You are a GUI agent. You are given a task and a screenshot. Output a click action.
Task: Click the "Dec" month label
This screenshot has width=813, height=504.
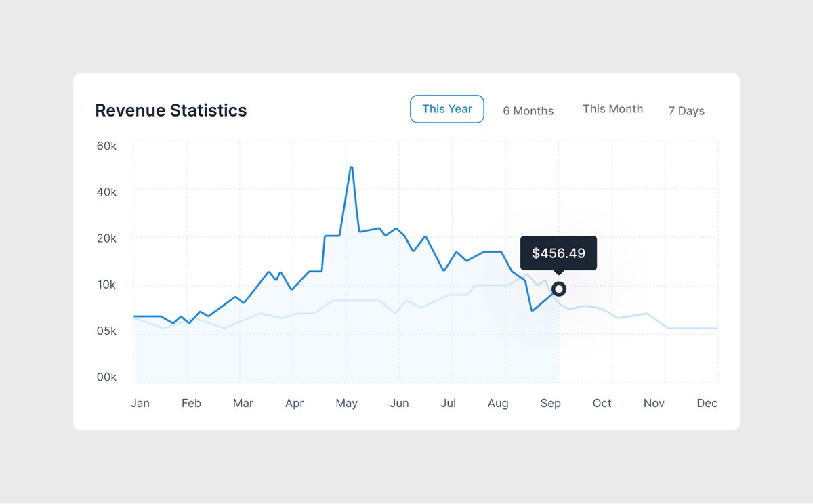(x=707, y=403)
